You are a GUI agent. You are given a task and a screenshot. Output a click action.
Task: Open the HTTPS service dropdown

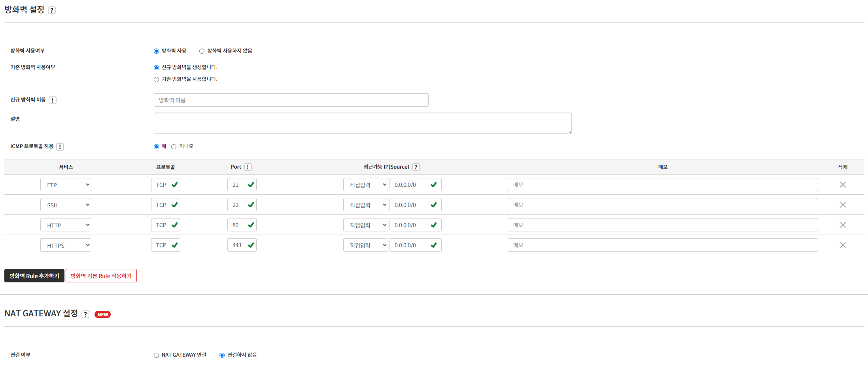[x=66, y=245]
